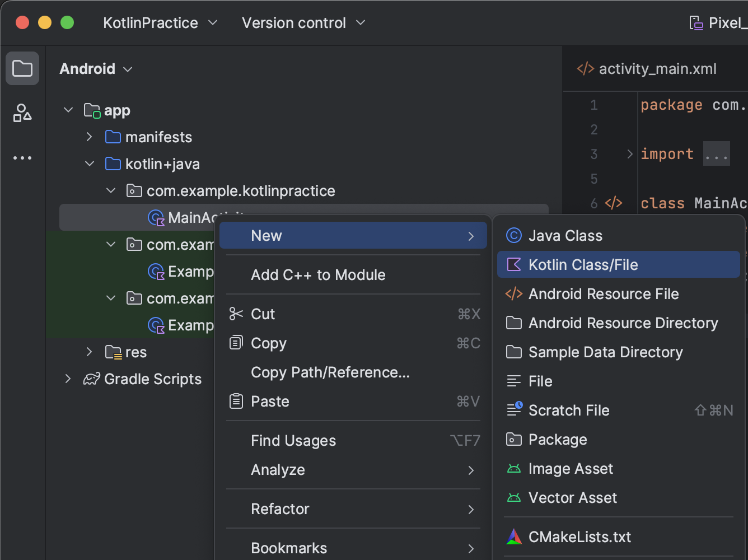Collapse the app module tree node
The width and height of the screenshot is (748, 560).
68,110
